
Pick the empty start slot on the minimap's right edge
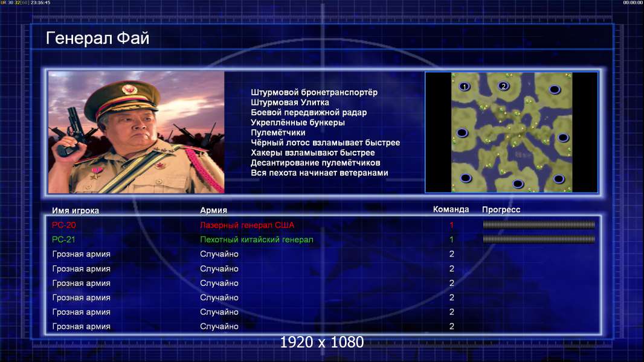click(x=563, y=138)
